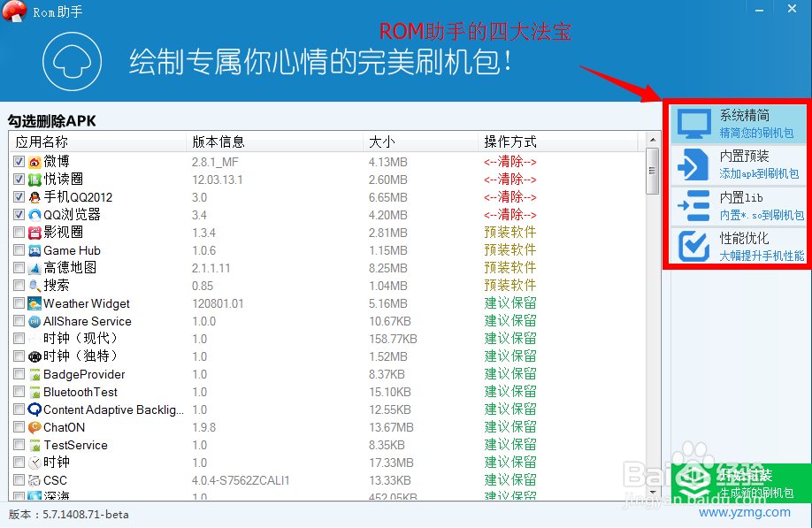Uncheck the 手机QQ2012 checkbox
The height and width of the screenshot is (528, 812).
[x=19, y=196]
